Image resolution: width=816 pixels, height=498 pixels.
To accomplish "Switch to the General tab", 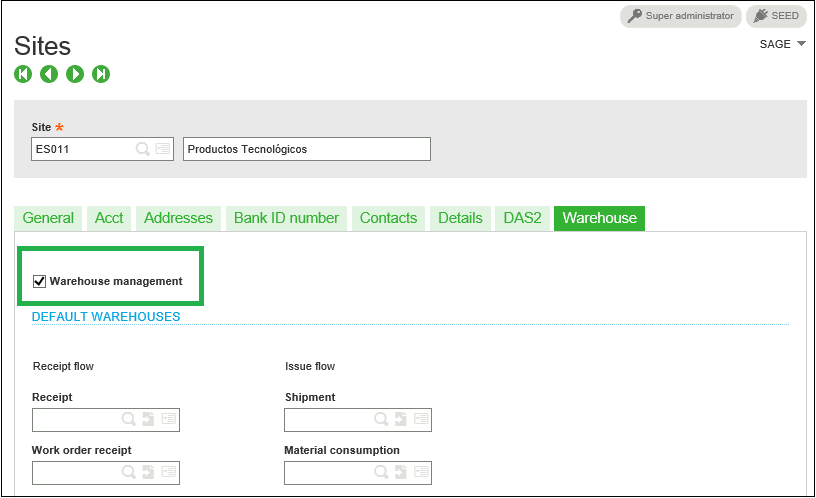I will pos(48,218).
